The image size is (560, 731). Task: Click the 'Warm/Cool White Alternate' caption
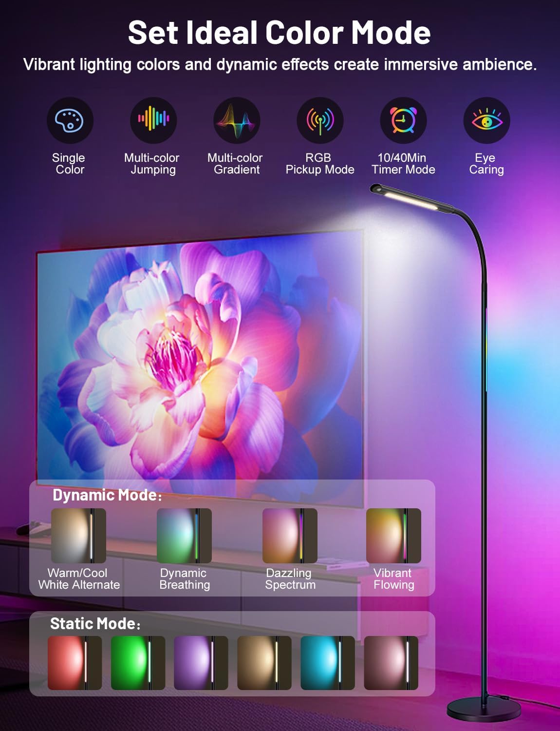point(78,579)
